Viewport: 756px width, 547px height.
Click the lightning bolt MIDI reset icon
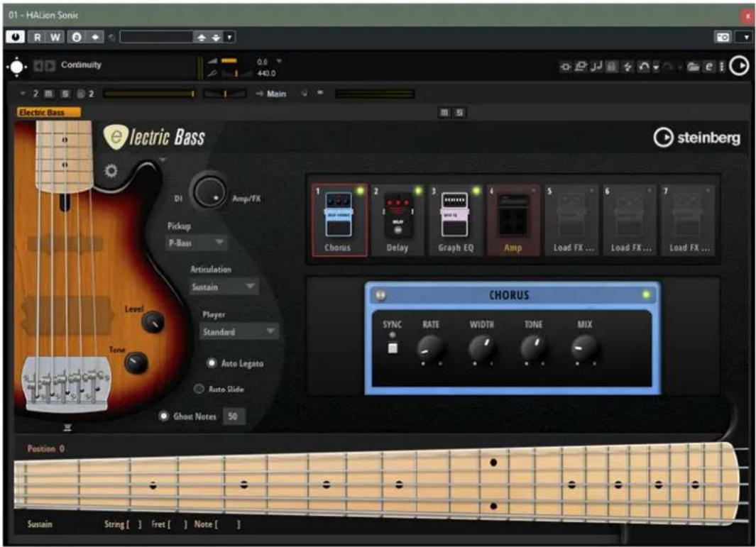[628, 67]
